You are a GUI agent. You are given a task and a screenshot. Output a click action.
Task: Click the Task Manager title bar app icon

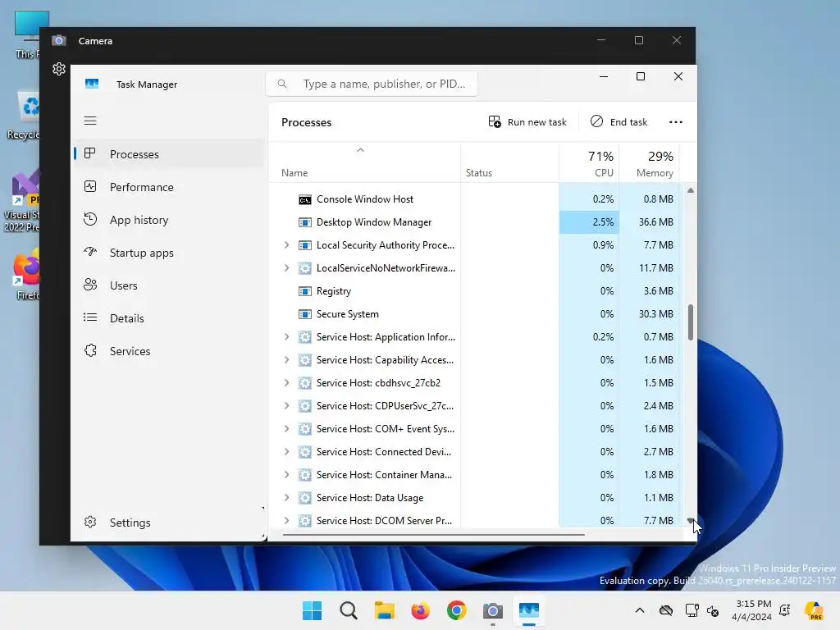coord(92,84)
